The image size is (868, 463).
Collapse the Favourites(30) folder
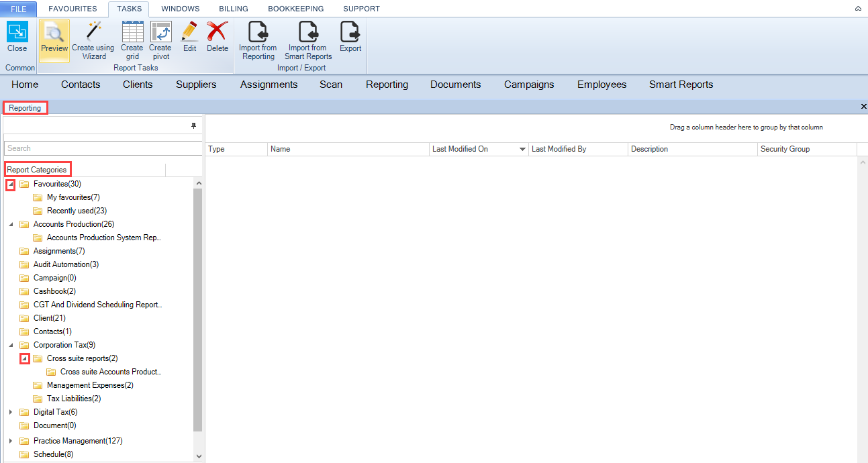(x=10, y=184)
